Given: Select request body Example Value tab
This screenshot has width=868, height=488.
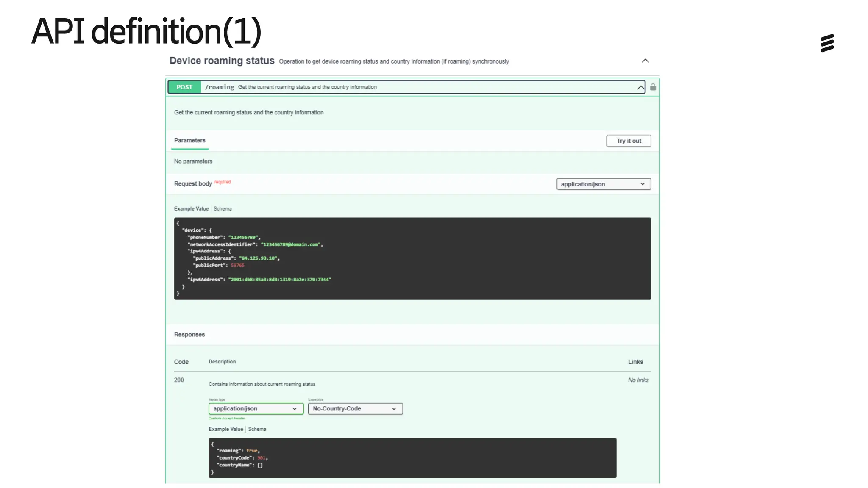Looking at the screenshot, I should (x=191, y=208).
